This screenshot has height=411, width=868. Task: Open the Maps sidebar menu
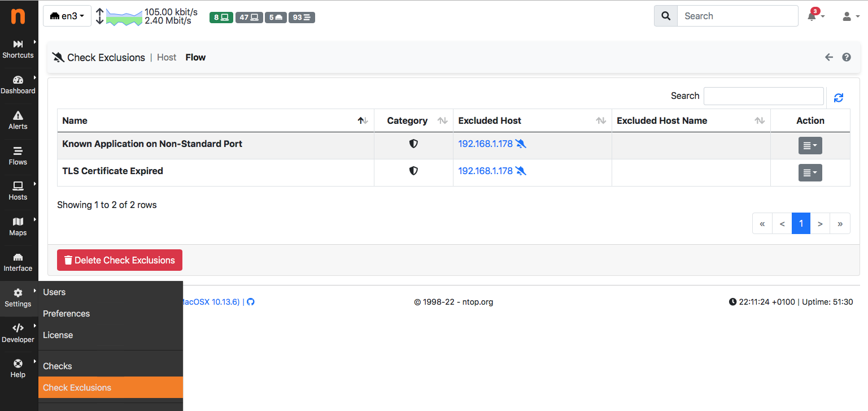coord(18,227)
